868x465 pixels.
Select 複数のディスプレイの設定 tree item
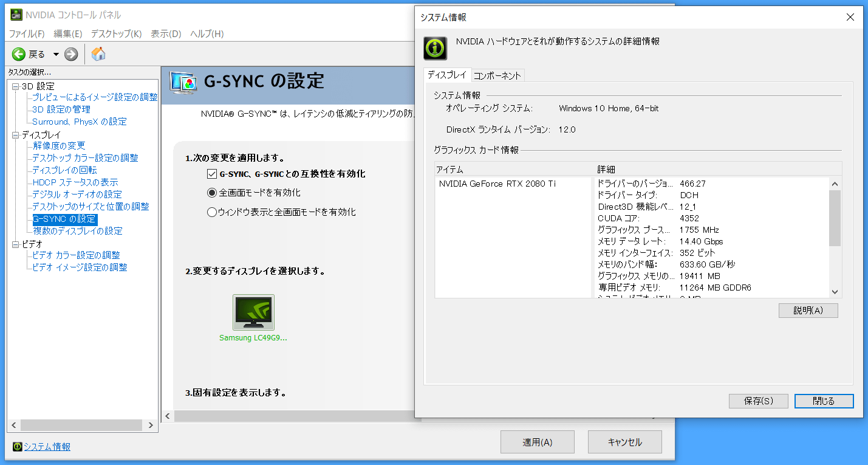pyautogui.click(x=78, y=231)
